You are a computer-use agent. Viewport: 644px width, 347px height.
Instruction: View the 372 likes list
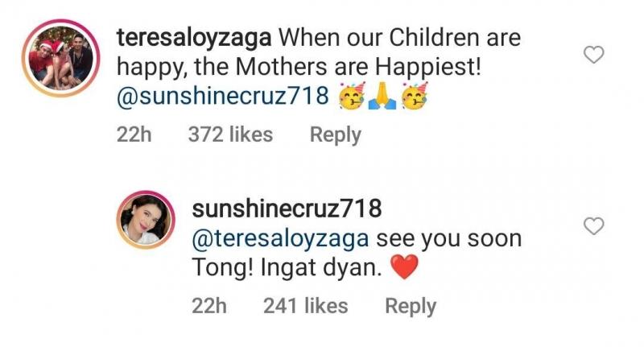[230, 134]
